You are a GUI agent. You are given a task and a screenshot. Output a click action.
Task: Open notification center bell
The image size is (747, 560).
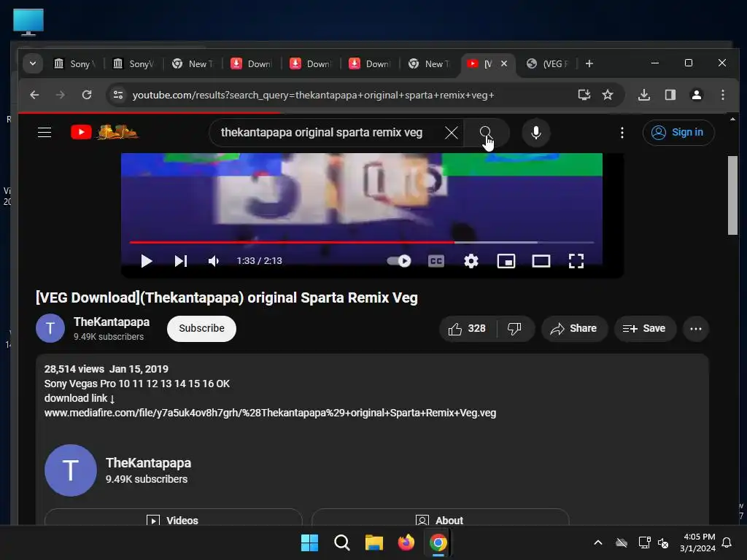727,542
